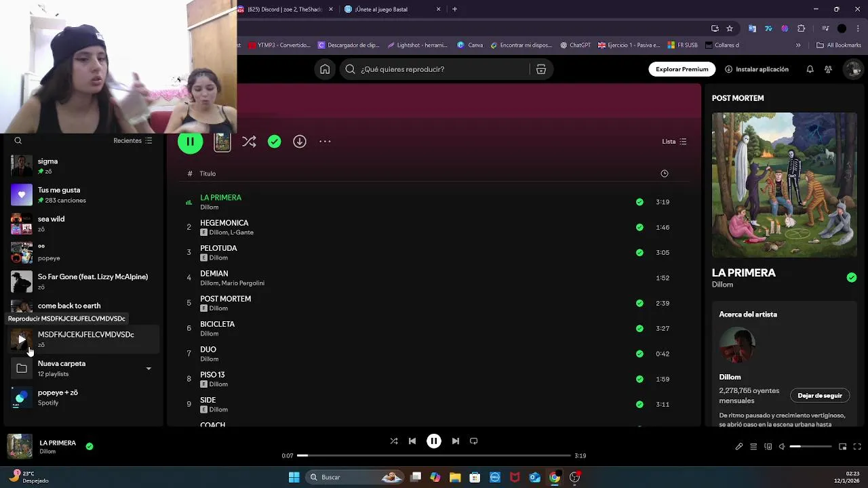Open more options three-dots for album
The image size is (868, 488).
[x=325, y=142]
